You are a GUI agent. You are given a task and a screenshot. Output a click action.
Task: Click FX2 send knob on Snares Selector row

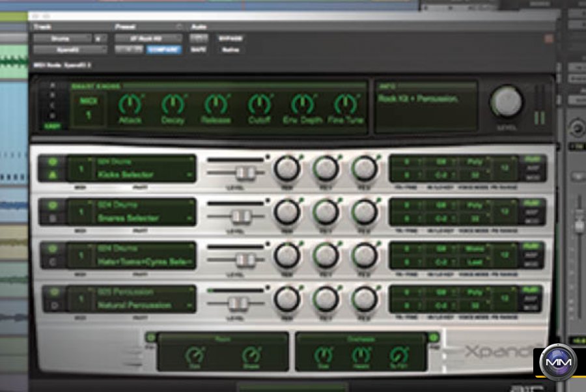364,212
